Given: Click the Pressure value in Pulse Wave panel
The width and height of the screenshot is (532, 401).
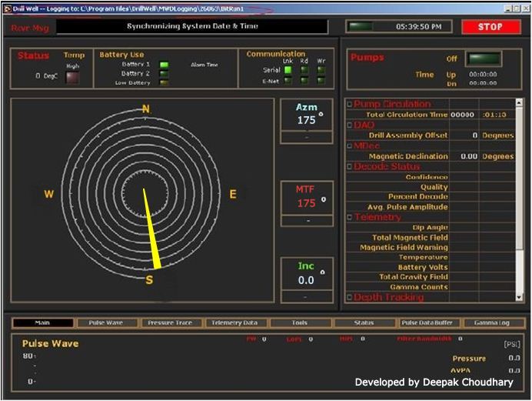Looking at the screenshot, I should 514,358.
